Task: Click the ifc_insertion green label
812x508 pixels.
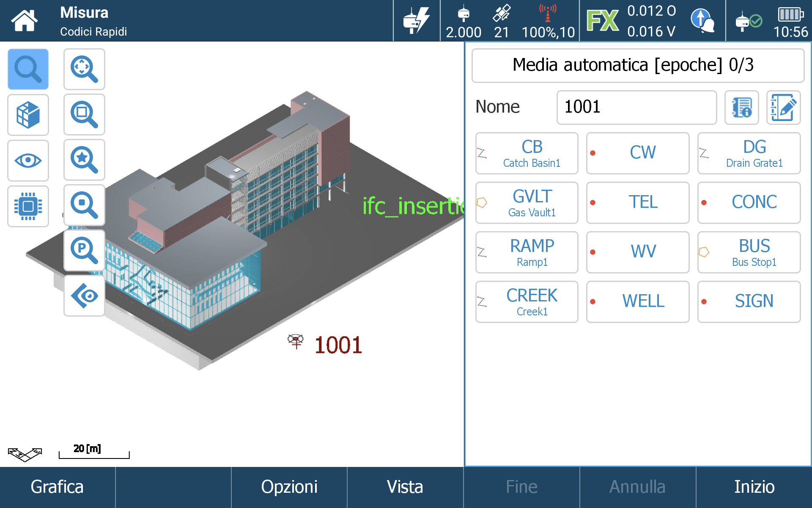Action: [413, 207]
